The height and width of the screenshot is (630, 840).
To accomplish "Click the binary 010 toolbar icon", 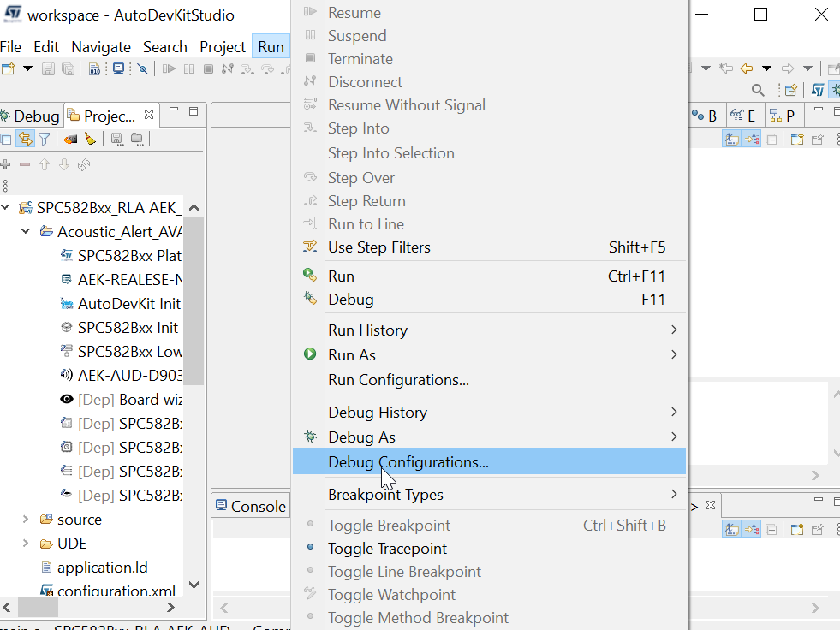I will point(94,68).
